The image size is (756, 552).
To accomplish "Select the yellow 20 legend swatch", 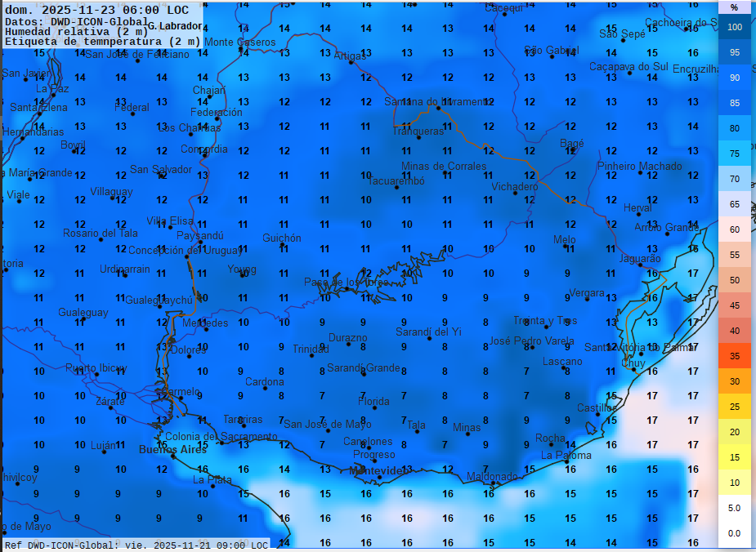I will click(x=734, y=432).
